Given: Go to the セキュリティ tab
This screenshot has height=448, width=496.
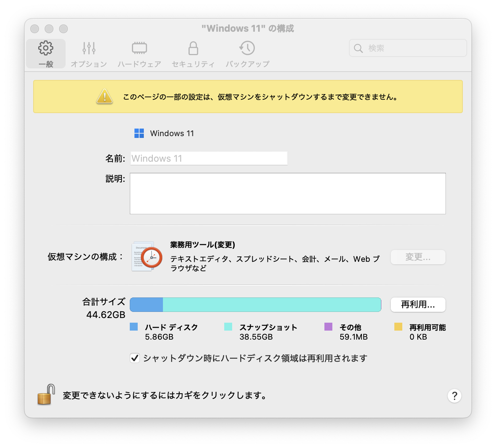Looking at the screenshot, I should point(193,54).
